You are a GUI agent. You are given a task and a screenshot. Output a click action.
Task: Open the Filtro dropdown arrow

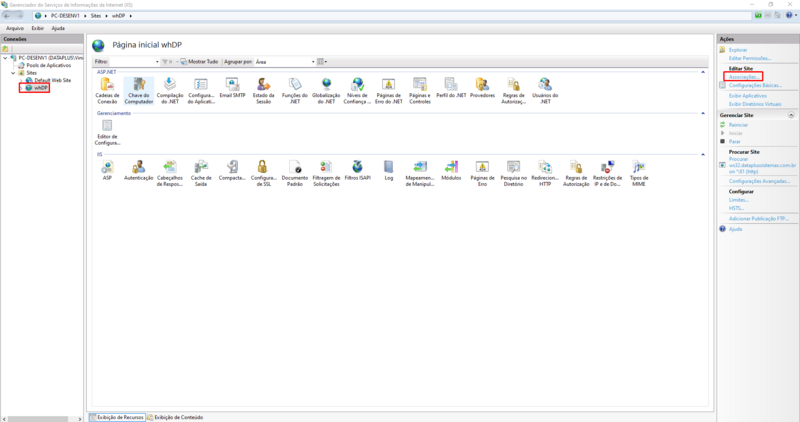157,62
